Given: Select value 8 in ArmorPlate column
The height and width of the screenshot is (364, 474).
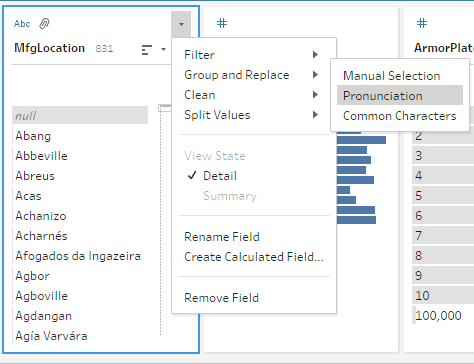Looking at the screenshot, I should tap(443, 256).
